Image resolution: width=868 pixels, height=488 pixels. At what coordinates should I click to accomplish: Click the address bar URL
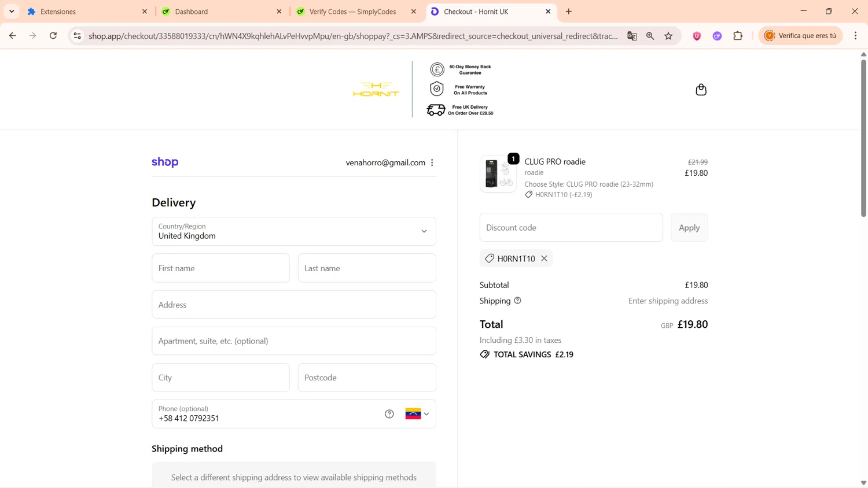[x=353, y=36]
